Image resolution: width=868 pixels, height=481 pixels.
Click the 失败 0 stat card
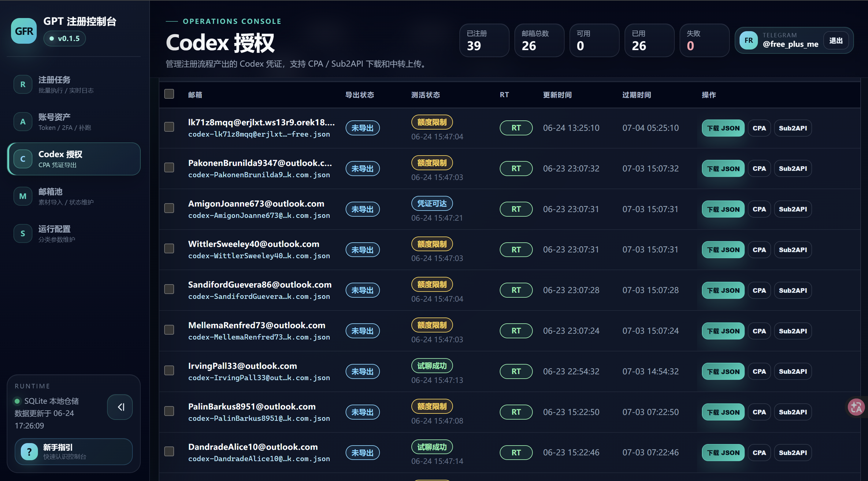pos(704,40)
